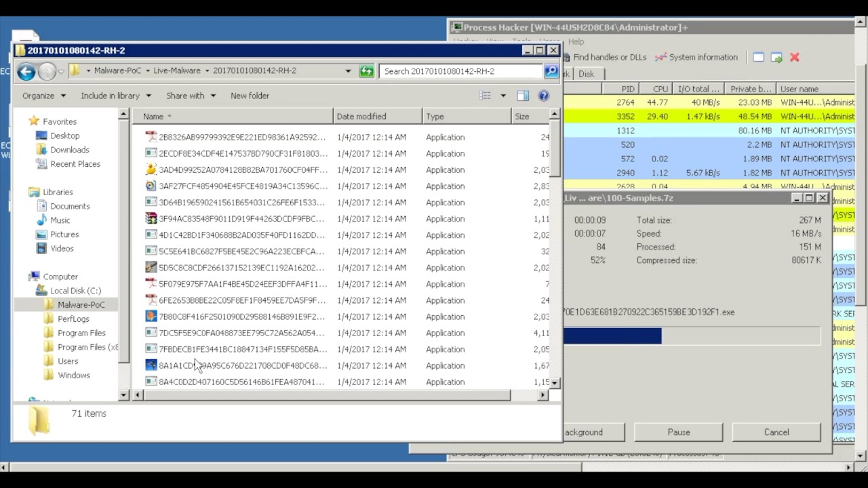The image size is (868, 488).
Task: Go back with Explorer's Back arrow
Action: pyautogui.click(x=26, y=71)
